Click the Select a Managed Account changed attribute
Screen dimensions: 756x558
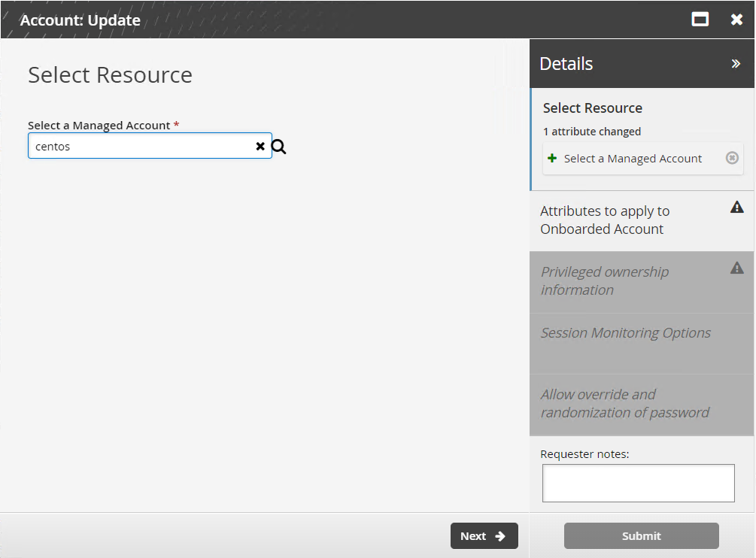point(633,159)
